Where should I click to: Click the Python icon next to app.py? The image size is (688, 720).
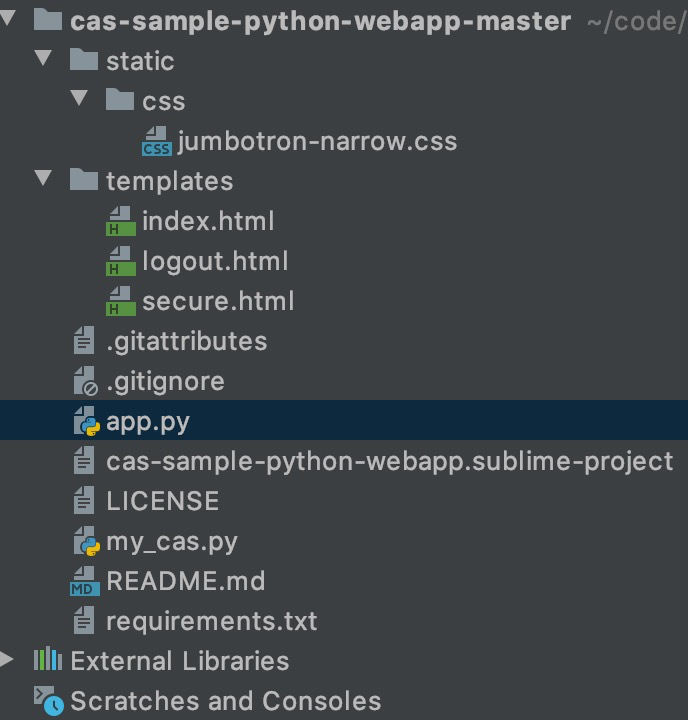tap(87, 422)
